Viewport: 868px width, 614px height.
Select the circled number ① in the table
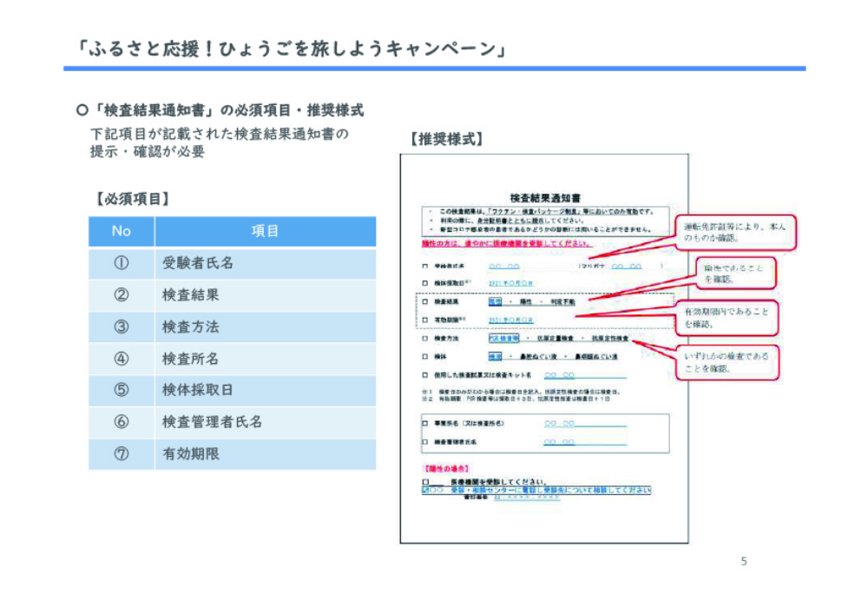[122, 263]
